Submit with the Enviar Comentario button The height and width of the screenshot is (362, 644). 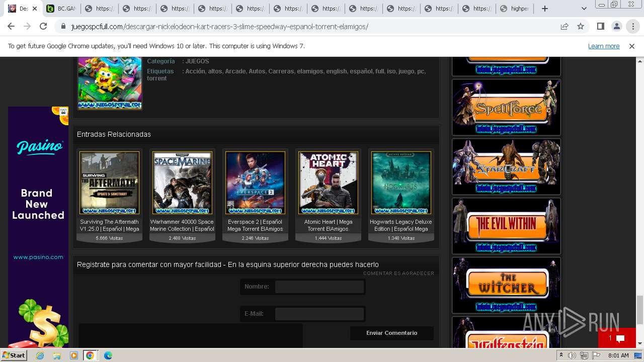click(391, 333)
